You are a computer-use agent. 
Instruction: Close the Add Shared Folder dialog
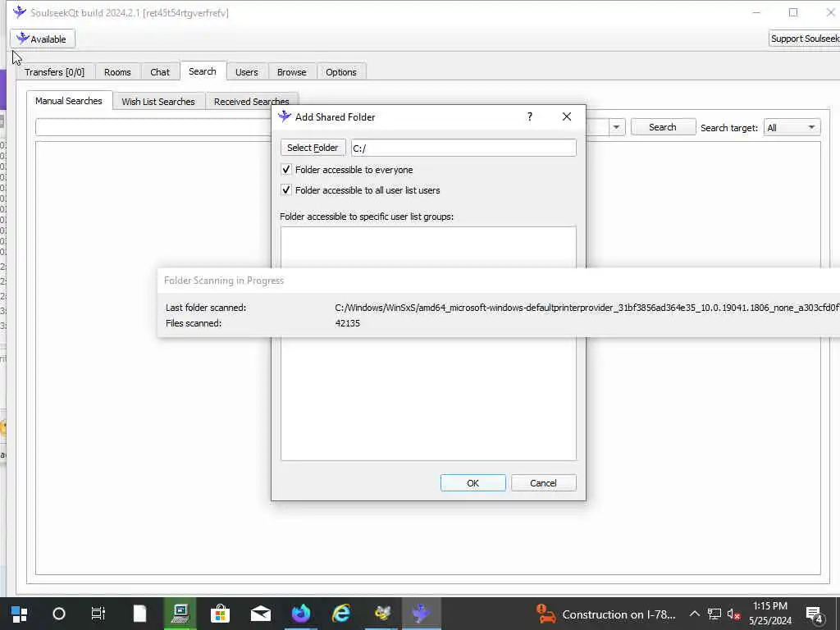click(567, 116)
